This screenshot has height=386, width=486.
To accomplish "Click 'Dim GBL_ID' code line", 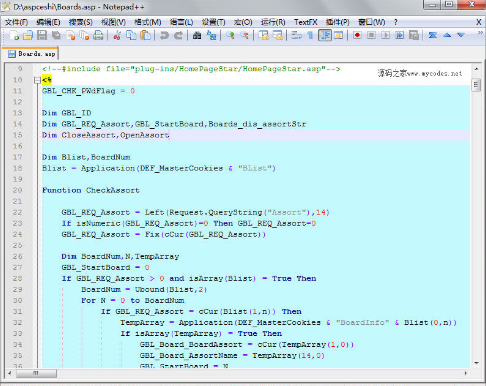I will tap(67, 113).
